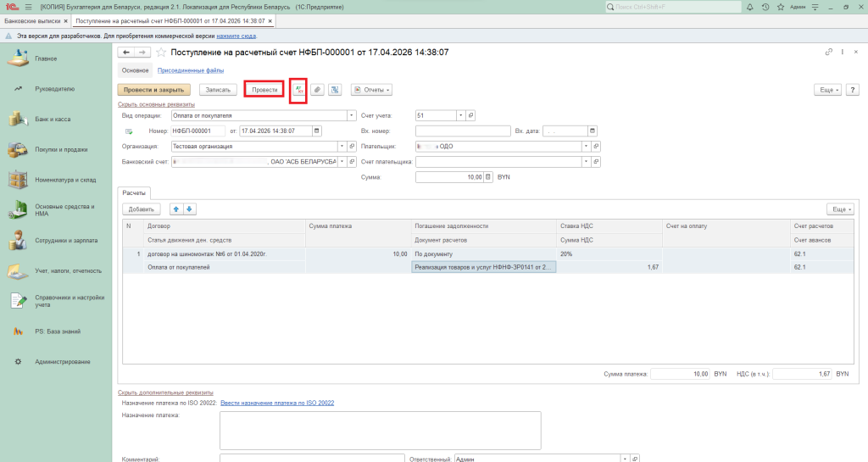The width and height of the screenshot is (868, 462).
Task: Open calendar picker beside document date
Action: pos(317,131)
